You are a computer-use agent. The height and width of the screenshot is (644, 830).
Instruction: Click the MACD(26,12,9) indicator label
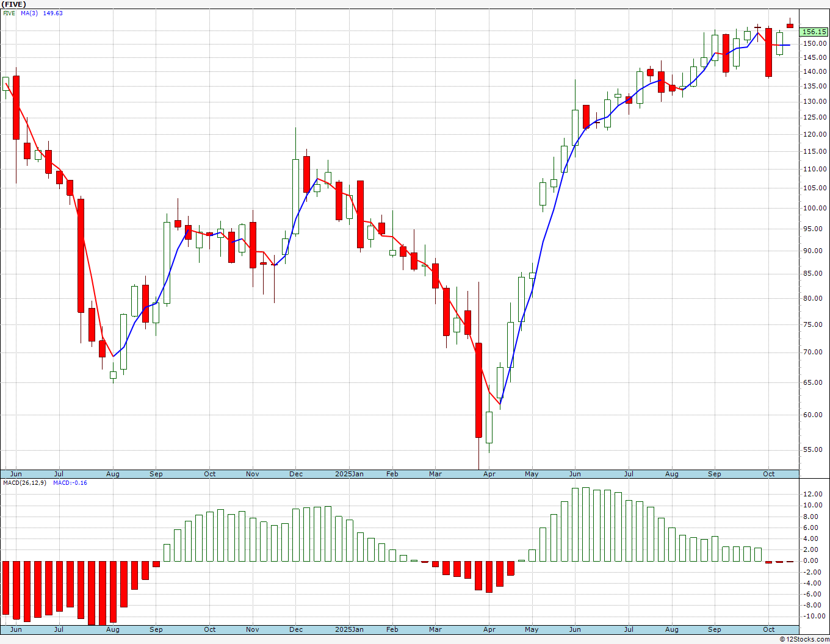pyautogui.click(x=25, y=483)
